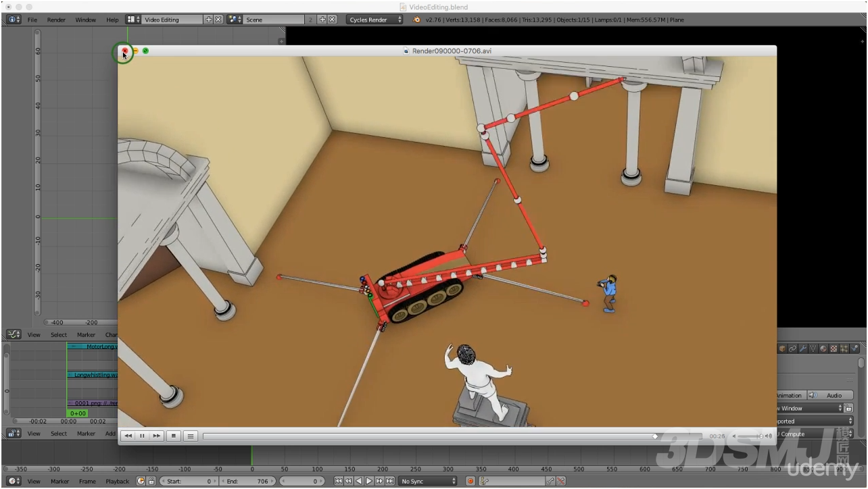
Task: Open the sequencer Marker menu
Action: tap(86, 434)
